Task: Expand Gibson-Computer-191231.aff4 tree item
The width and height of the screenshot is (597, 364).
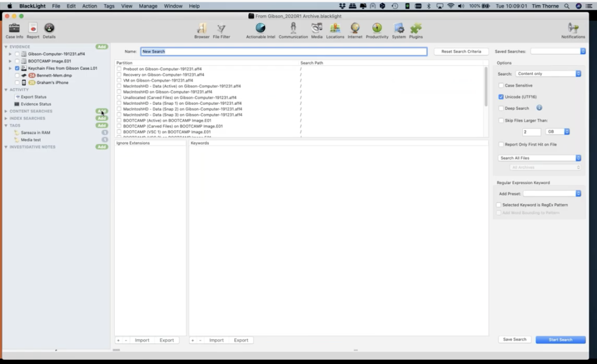Action: click(x=10, y=54)
